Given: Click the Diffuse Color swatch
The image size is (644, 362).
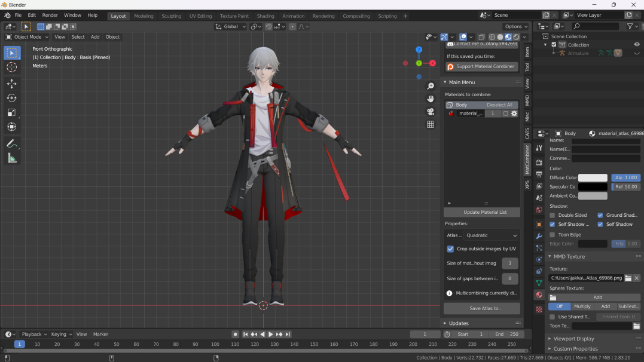Looking at the screenshot, I should (593, 178).
